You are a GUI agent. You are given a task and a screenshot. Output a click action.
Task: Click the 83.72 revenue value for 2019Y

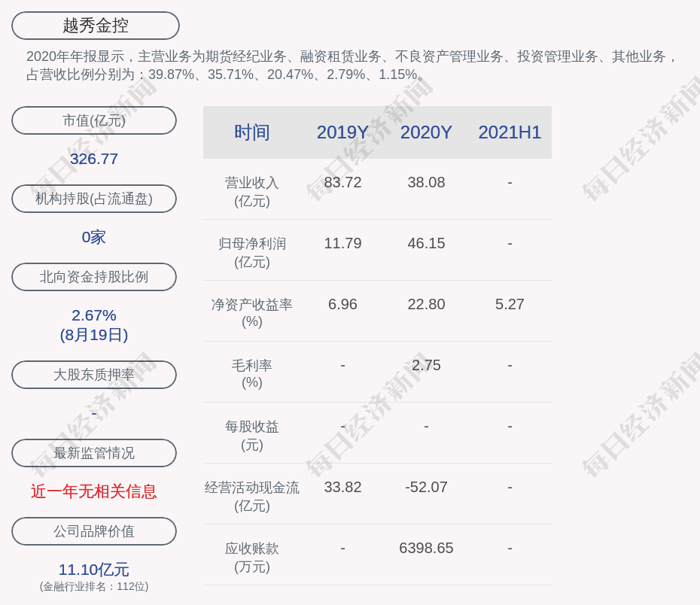(x=342, y=182)
